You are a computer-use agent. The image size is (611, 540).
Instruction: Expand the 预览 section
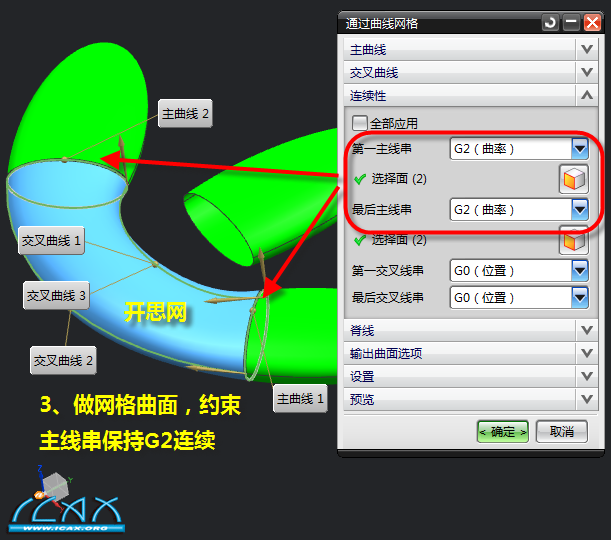[470, 399]
